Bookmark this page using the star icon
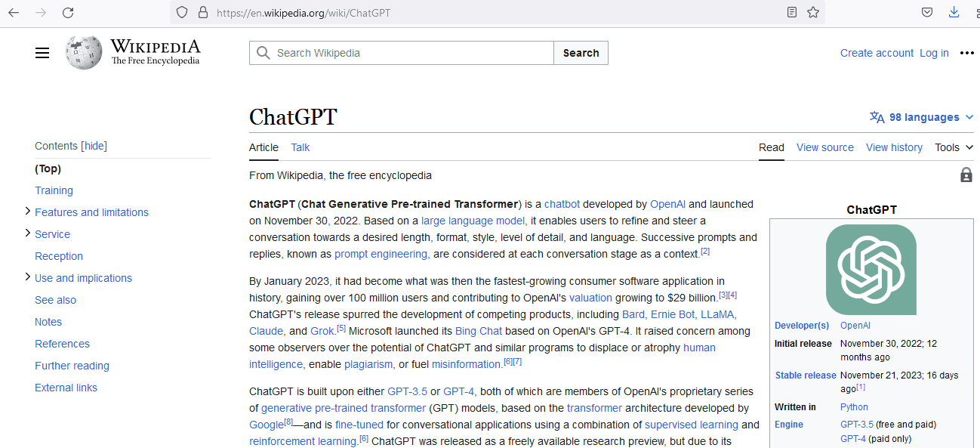 [813, 13]
